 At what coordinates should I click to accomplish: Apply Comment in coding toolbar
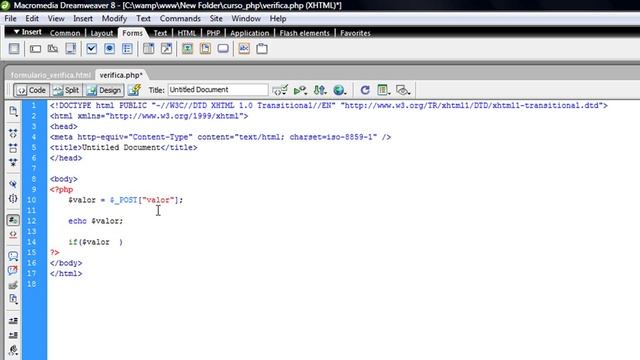pos(13,256)
